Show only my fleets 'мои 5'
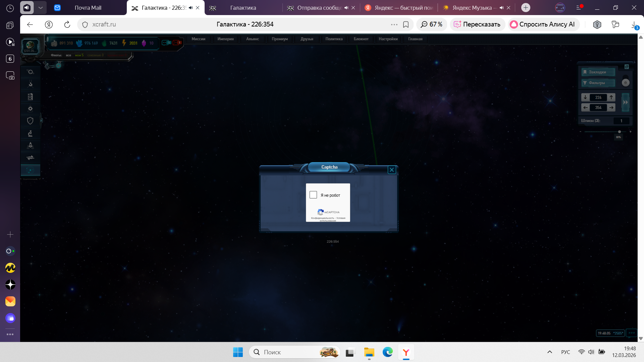Screen dimensions: 644x362 click(79, 55)
